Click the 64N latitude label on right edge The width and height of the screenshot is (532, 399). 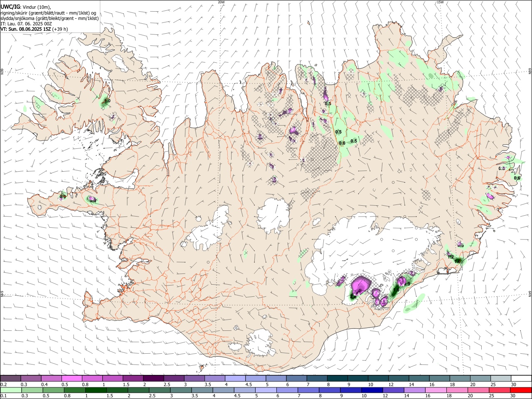(x=530, y=294)
